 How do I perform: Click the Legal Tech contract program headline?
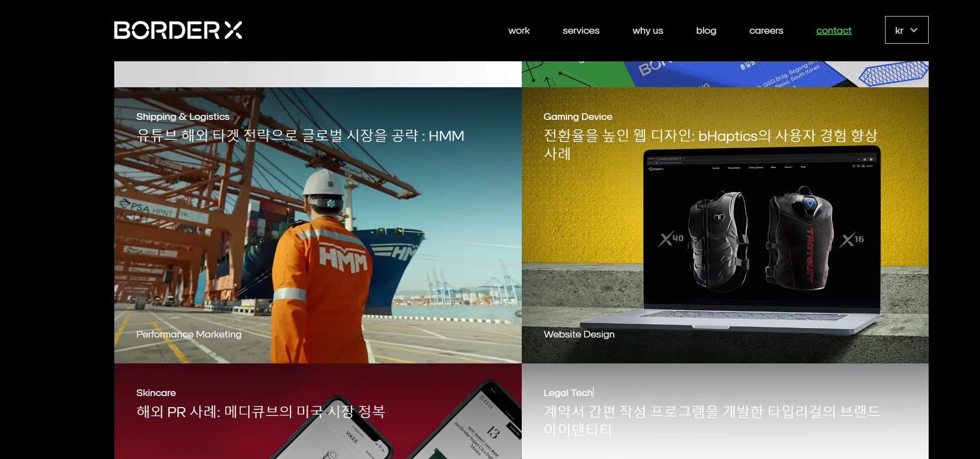[712, 420]
